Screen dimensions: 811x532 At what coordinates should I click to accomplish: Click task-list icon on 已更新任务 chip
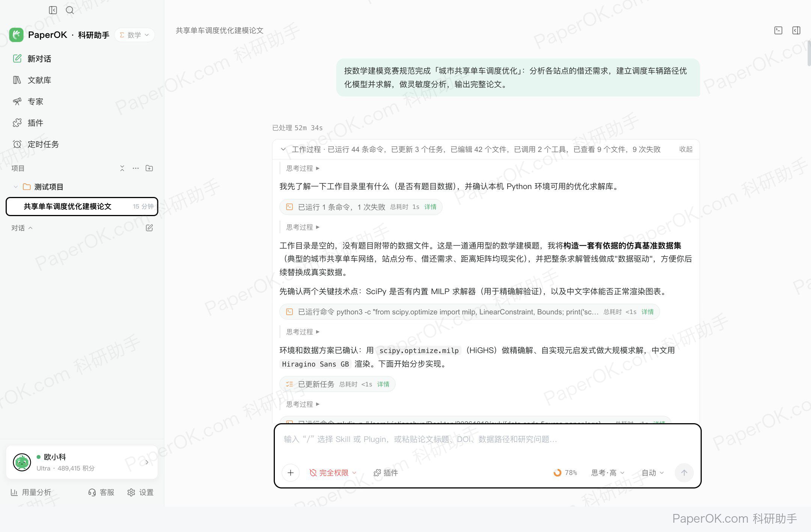coord(289,384)
